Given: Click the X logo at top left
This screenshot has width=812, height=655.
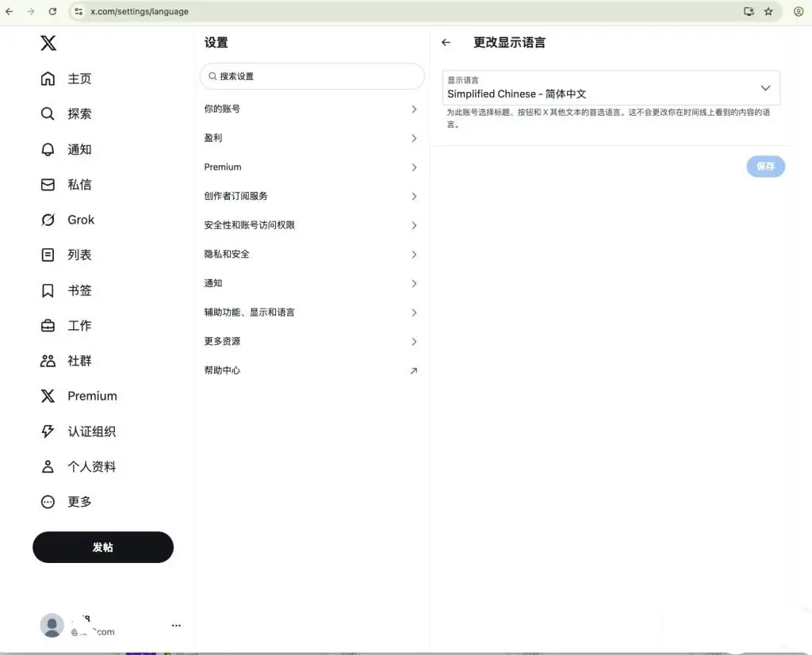Looking at the screenshot, I should (x=48, y=43).
